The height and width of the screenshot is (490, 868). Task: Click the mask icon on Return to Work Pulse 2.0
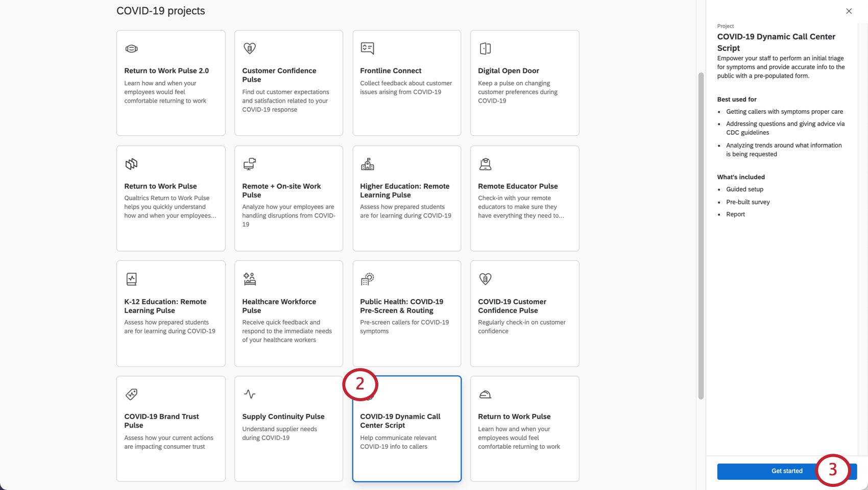click(131, 48)
